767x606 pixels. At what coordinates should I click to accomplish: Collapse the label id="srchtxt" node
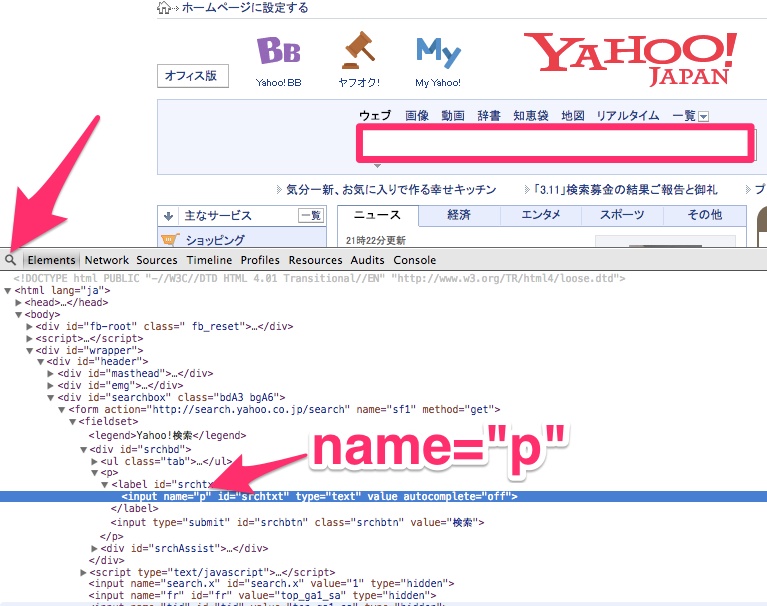[105, 485]
